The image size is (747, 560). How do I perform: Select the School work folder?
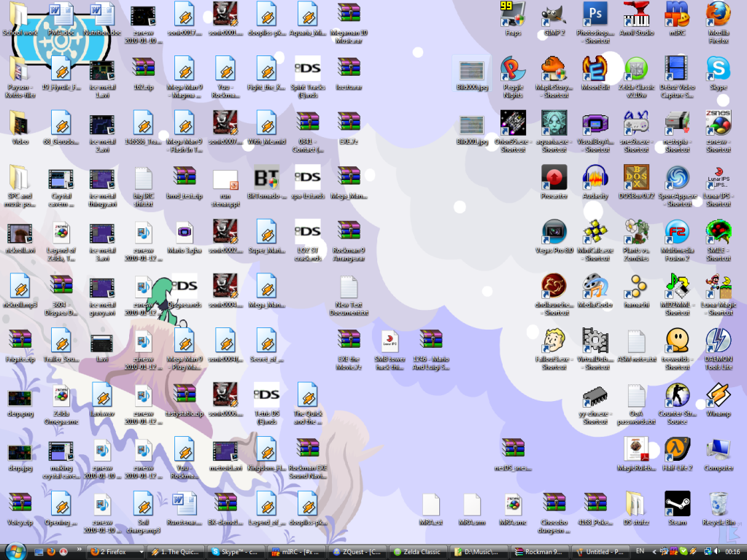[x=20, y=17]
